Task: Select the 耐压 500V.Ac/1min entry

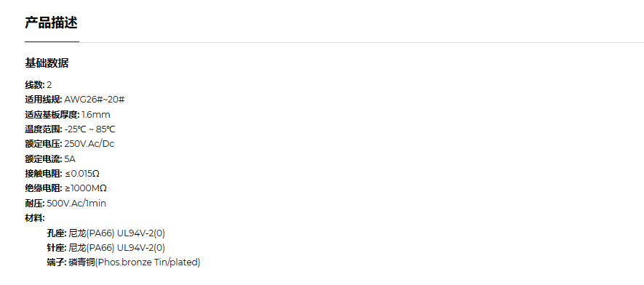Action: [65, 203]
